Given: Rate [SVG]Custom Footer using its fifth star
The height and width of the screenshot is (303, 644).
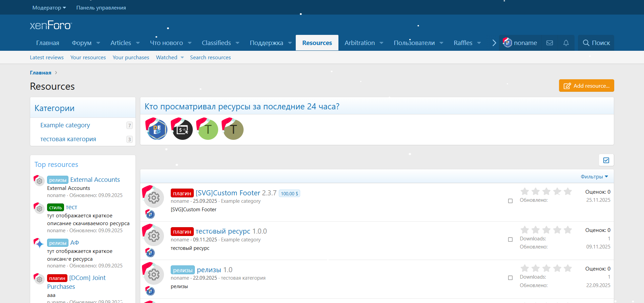Looking at the screenshot, I should 568,192.
